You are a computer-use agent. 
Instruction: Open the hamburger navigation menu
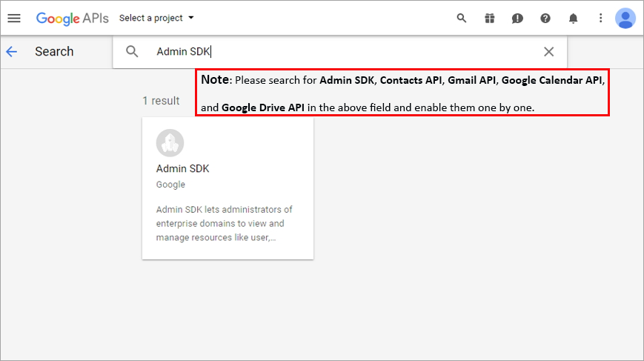pos(14,18)
